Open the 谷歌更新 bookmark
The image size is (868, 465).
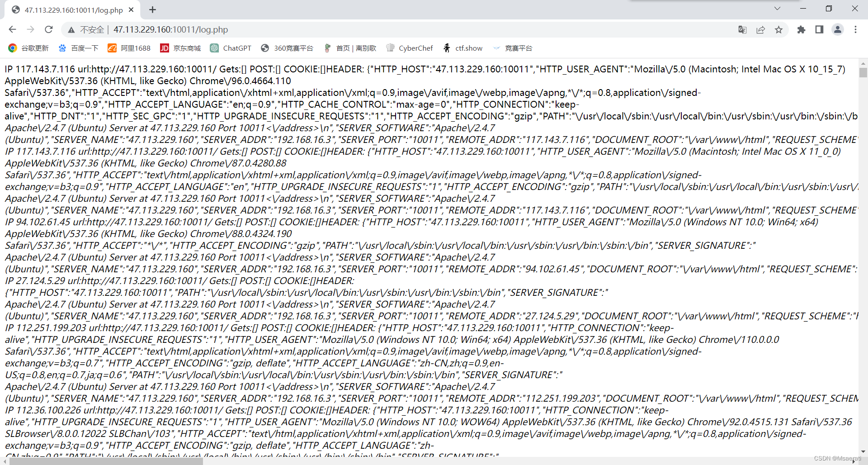tap(28, 48)
